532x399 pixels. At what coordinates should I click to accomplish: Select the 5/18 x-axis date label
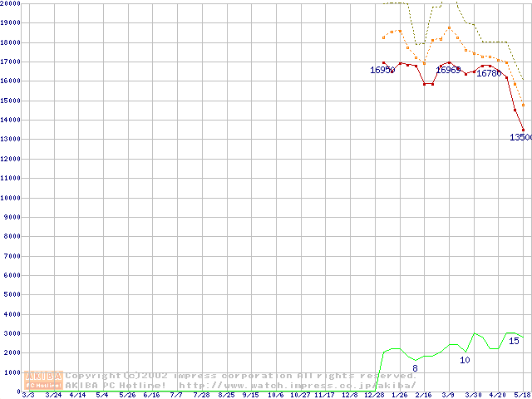pyautogui.click(x=522, y=395)
